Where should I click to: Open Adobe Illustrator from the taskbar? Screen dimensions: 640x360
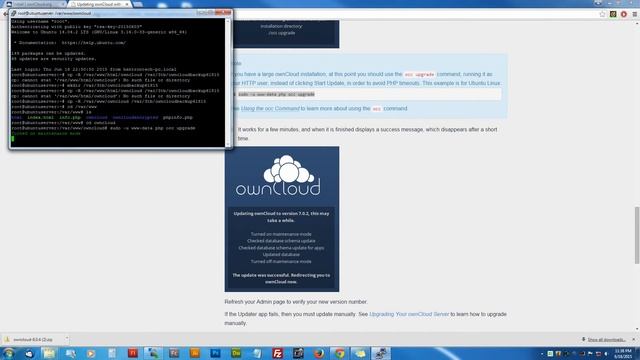[x=195, y=353]
